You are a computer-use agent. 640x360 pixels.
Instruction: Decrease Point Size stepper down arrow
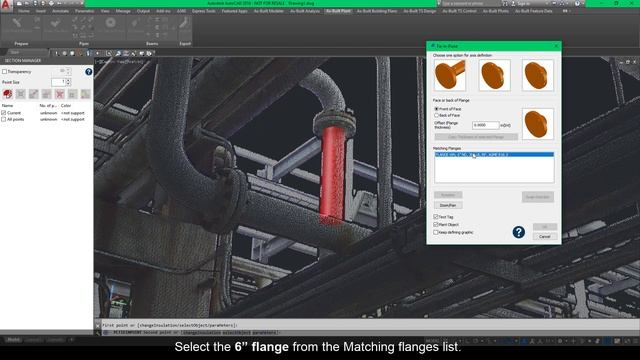(x=68, y=84)
